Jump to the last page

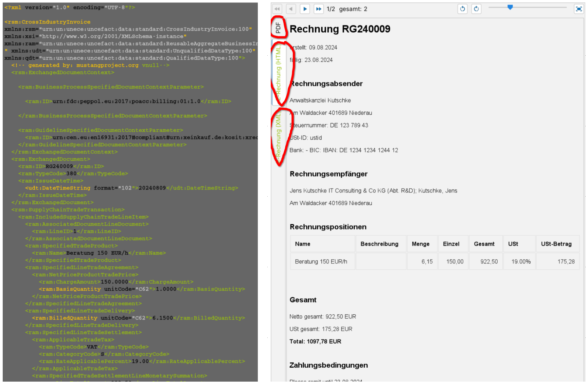(318, 9)
